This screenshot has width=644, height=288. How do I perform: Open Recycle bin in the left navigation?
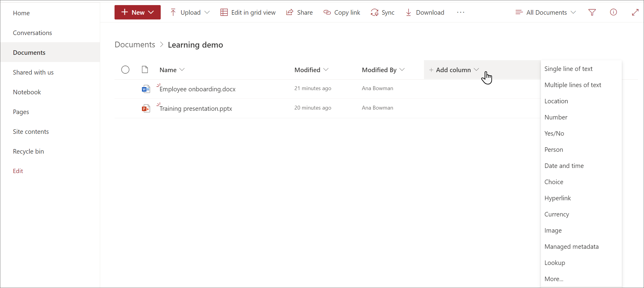[x=28, y=151]
